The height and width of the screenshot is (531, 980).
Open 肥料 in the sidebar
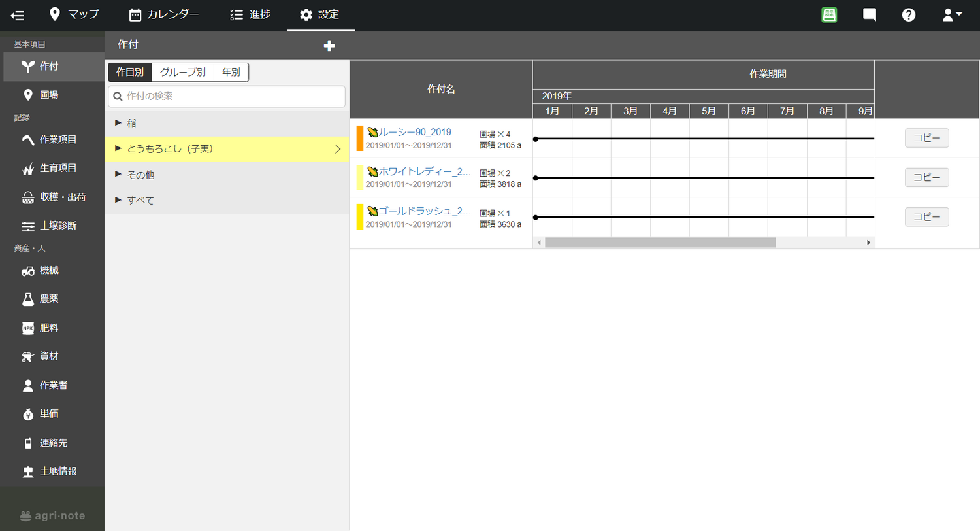[x=52, y=328]
